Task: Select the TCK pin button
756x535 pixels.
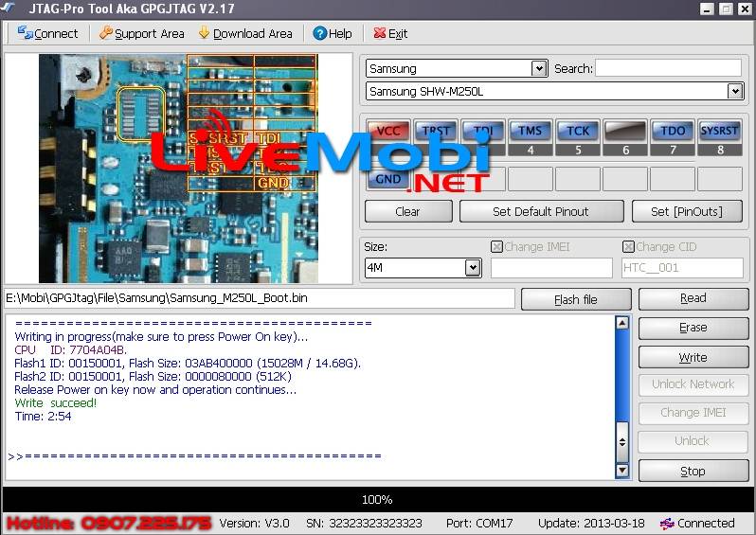Action: [x=578, y=131]
